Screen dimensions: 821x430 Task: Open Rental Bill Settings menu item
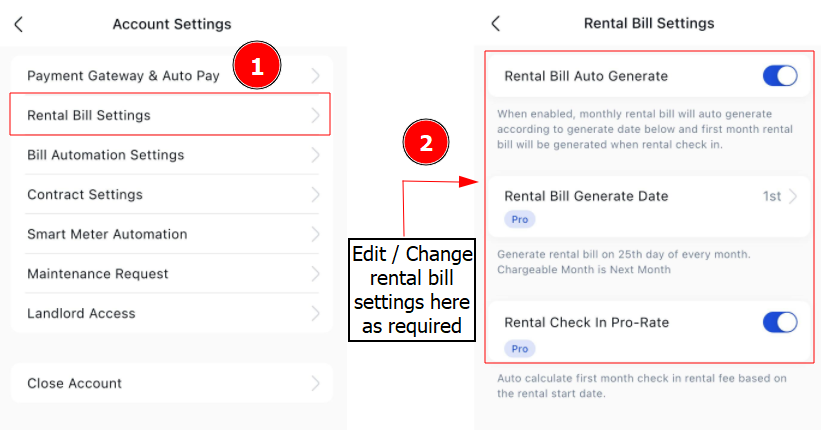pyautogui.click(x=170, y=115)
